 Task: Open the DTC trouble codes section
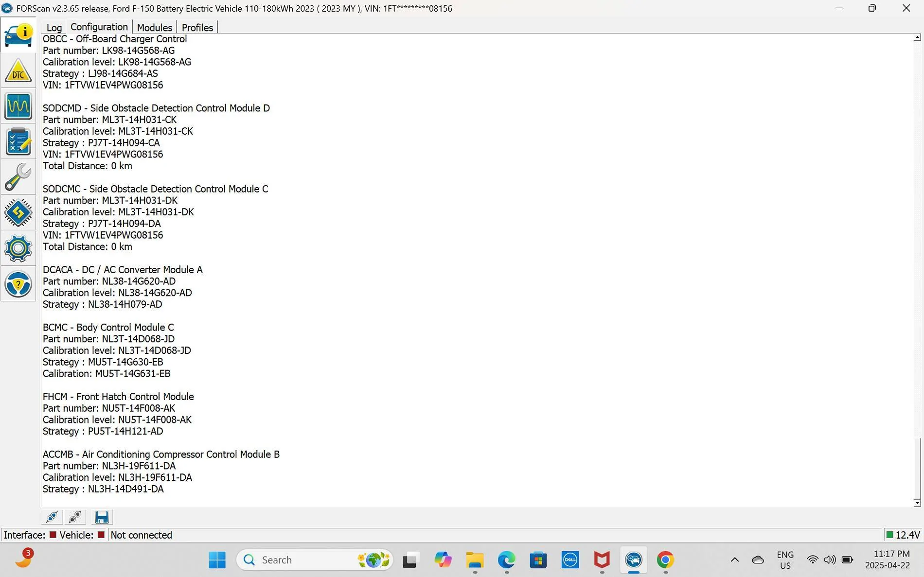18,70
